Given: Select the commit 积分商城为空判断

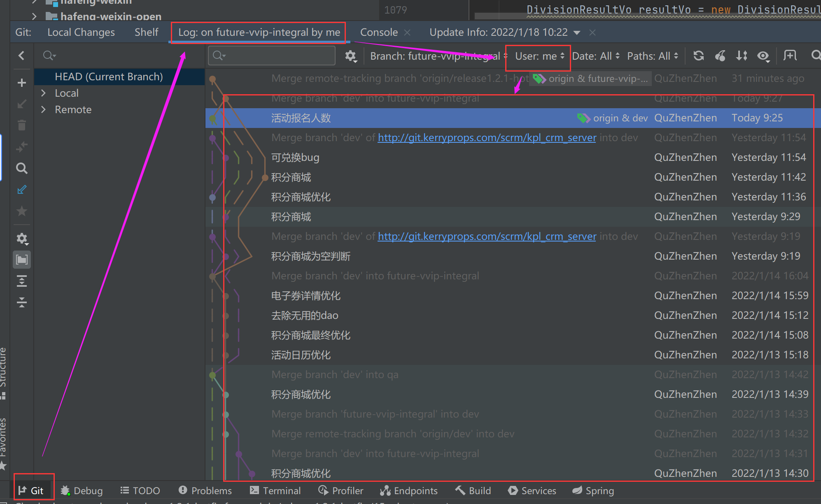Looking at the screenshot, I should tap(513, 256).
